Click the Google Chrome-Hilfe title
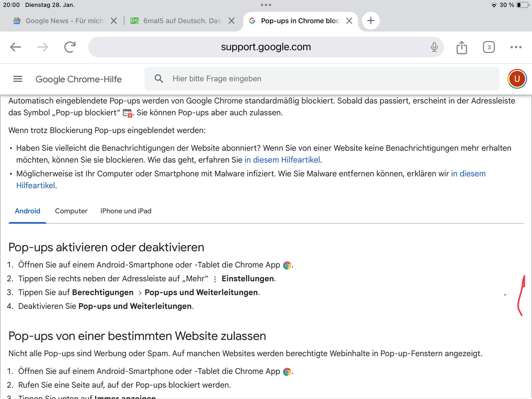 78,79
